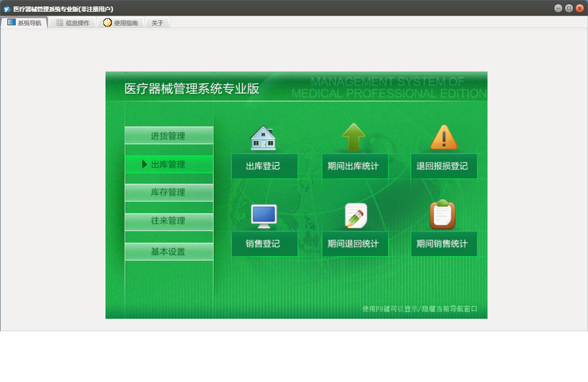
Task: Click the arrow beside 出库管理
Action: click(x=145, y=164)
